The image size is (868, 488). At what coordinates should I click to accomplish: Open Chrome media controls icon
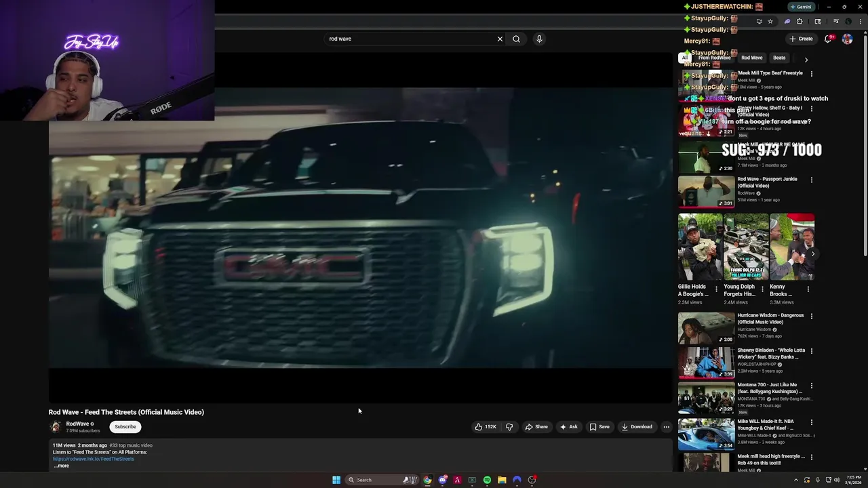click(x=836, y=21)
